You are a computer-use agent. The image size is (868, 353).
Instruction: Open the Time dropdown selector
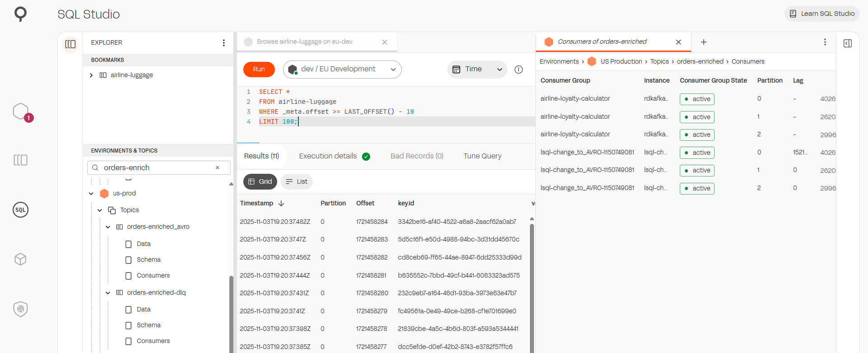coord(477,70)
